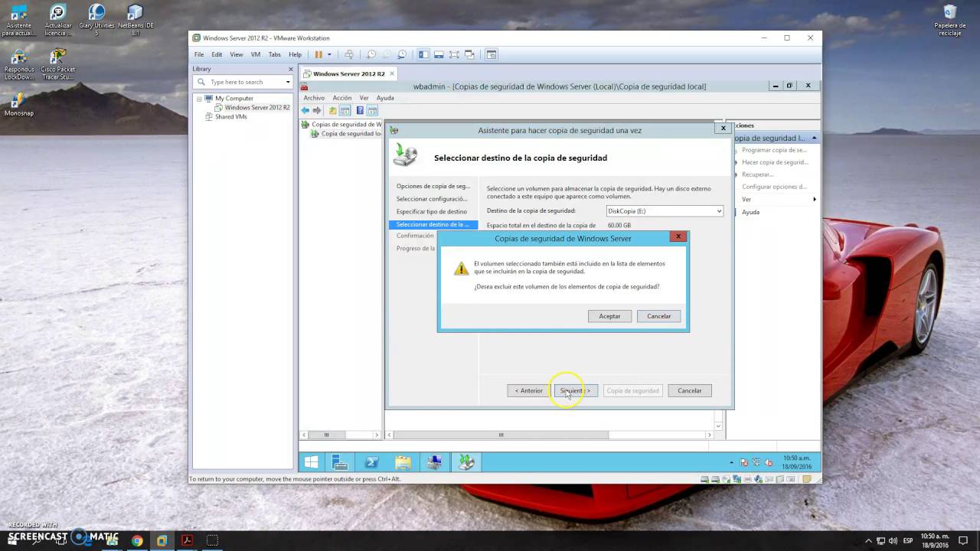Open VMware Help menu
The image size is (980, 551).
point(295,54)
